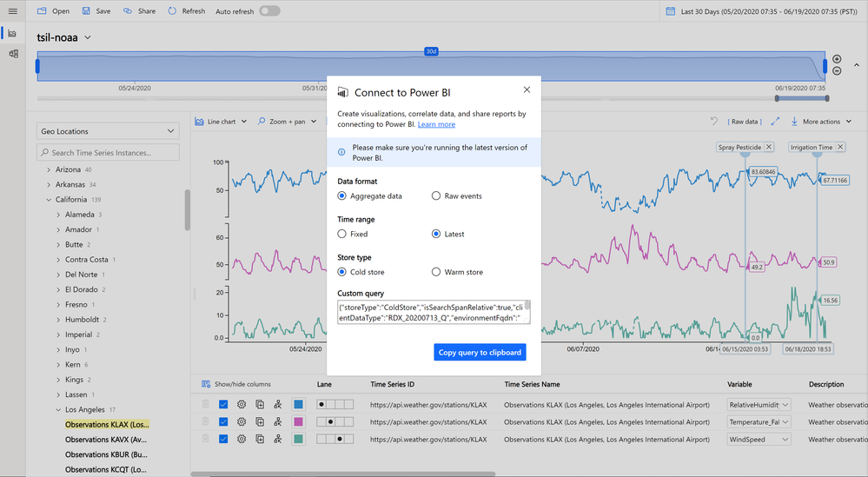Select Aggregate data format
Viewport: 868px width, 477px height.
pos(369,195)
